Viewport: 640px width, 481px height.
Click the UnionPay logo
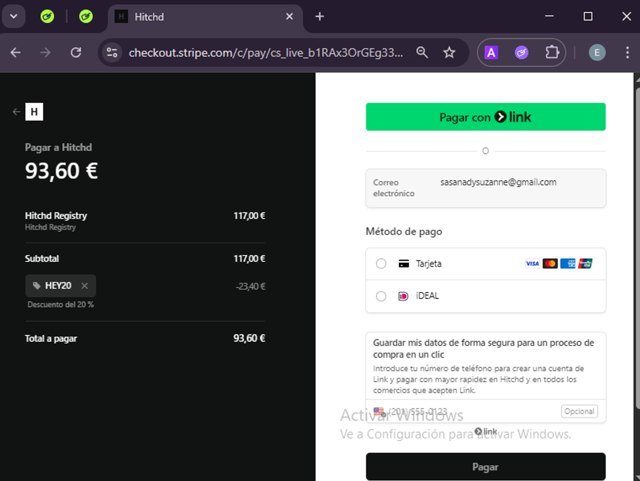585,264
